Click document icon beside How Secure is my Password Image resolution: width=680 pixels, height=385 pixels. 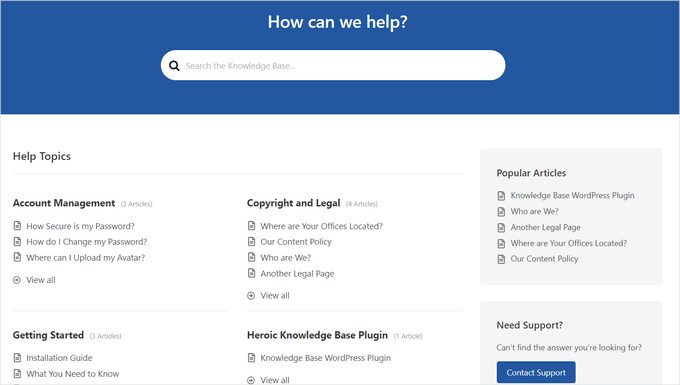point(17,225)
